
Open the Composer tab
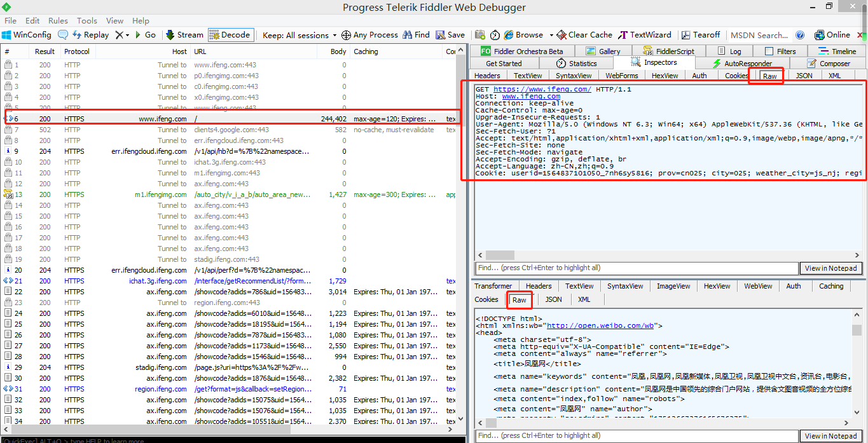click(828, 64)
